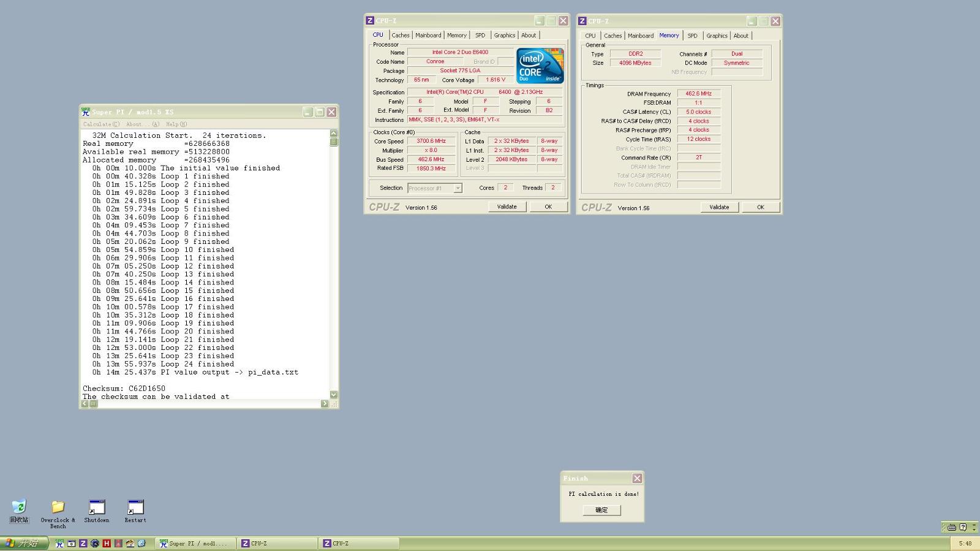The width and height of the screenshot is (980, 551).
Task: Click OK in the right CPU-Z window
Action: (760, 207)
